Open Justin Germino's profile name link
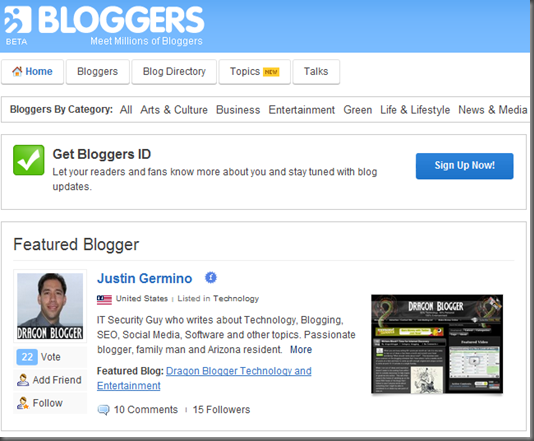This screenshot has width=534, height=441. click(145, 278)
